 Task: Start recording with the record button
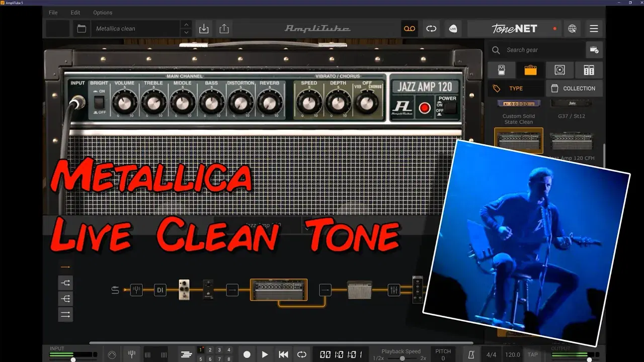pos(247,354)
